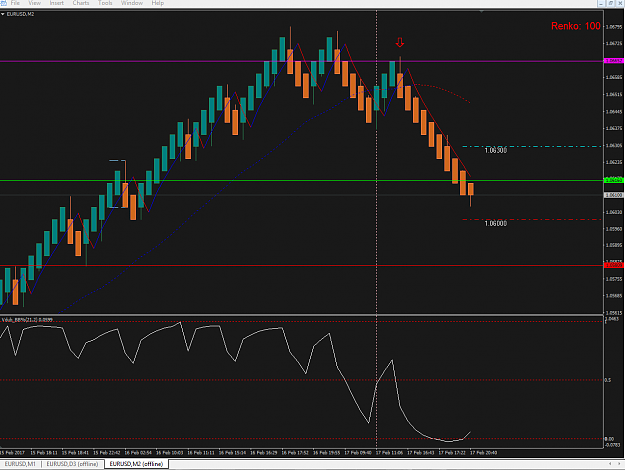Restore the chart window using the restore button

pos(611,3)
